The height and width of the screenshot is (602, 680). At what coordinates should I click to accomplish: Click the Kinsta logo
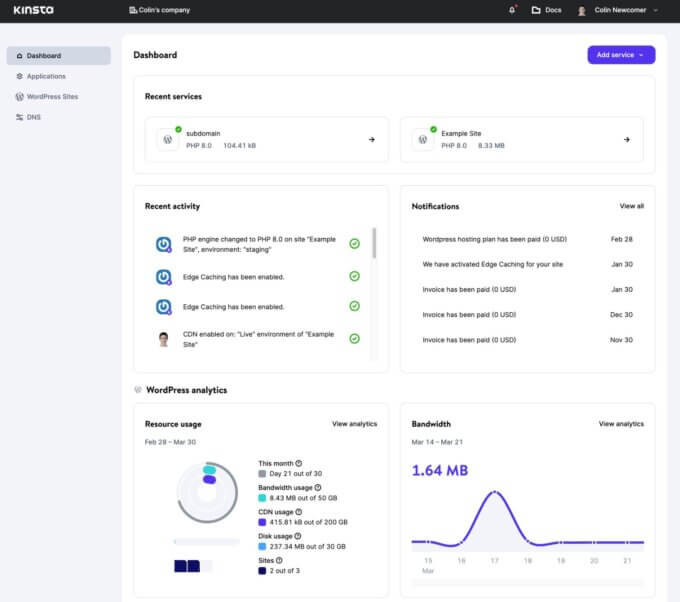pyautogui.click(x=33, y=10)
